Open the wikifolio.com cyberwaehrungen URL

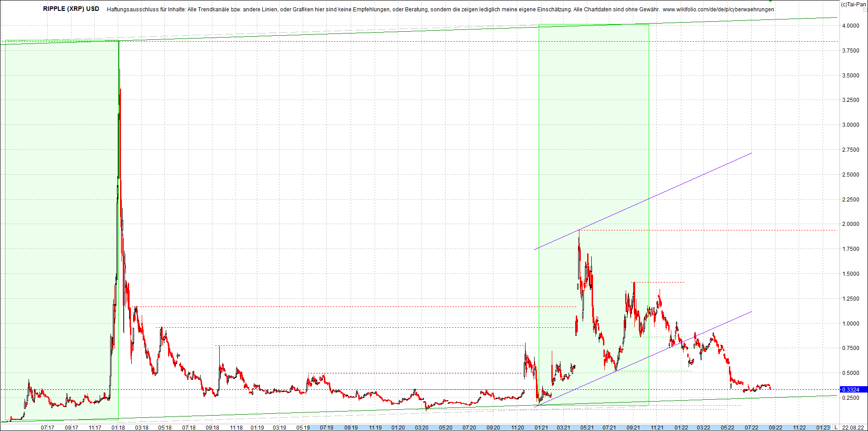click(718, 10)
